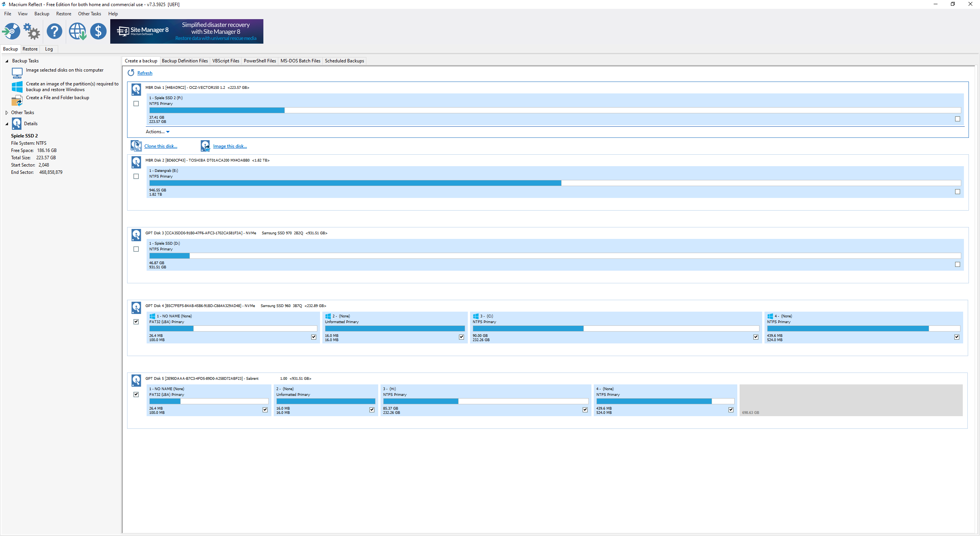Screen dimensions: 980x536
Task: Expand the Other Tasks tree section
Action: tap(7, 113)
